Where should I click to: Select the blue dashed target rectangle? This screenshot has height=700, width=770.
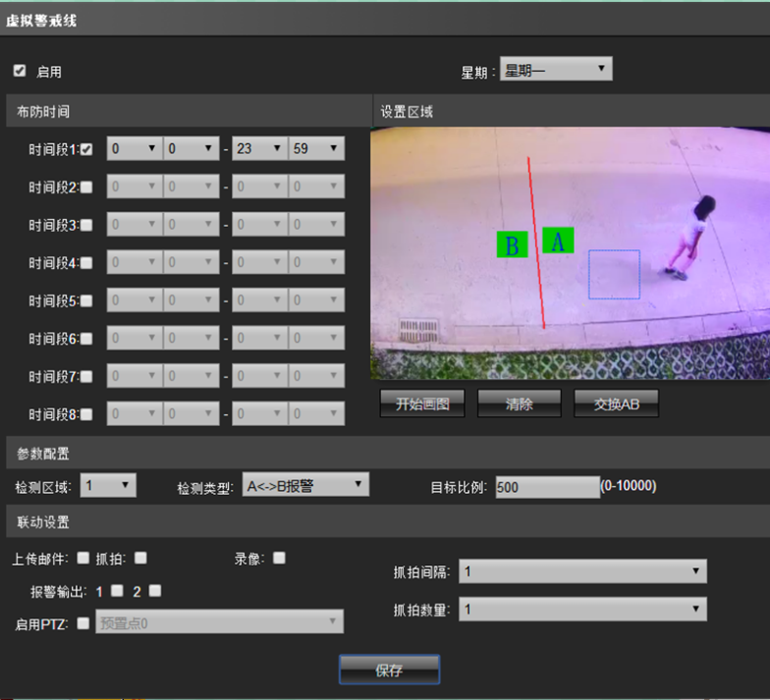615,275
